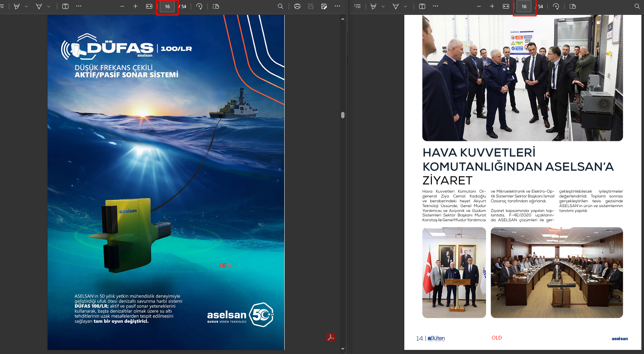Zoom out the left PDF document
Screen dimensions: 644x354
[122, 6]
